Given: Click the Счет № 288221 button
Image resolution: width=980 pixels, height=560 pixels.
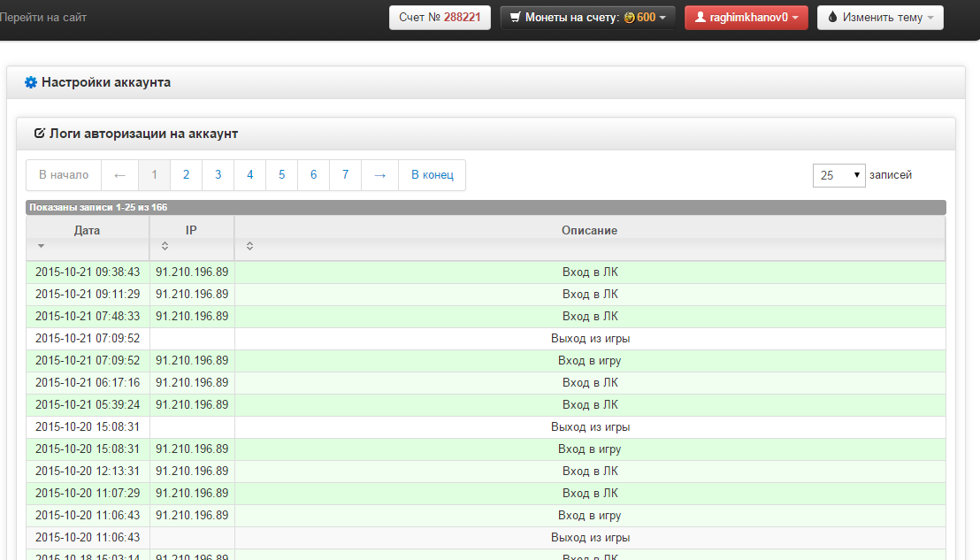Looking at the screenshot, I should point(440,18).
